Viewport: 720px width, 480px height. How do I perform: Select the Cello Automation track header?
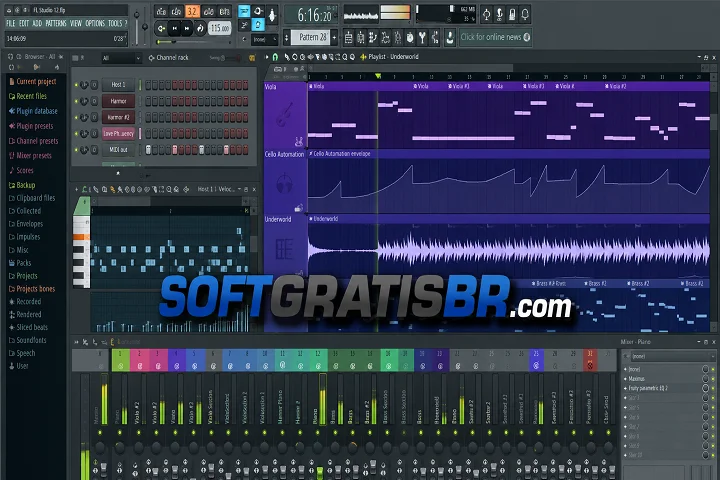pos(285,181)
